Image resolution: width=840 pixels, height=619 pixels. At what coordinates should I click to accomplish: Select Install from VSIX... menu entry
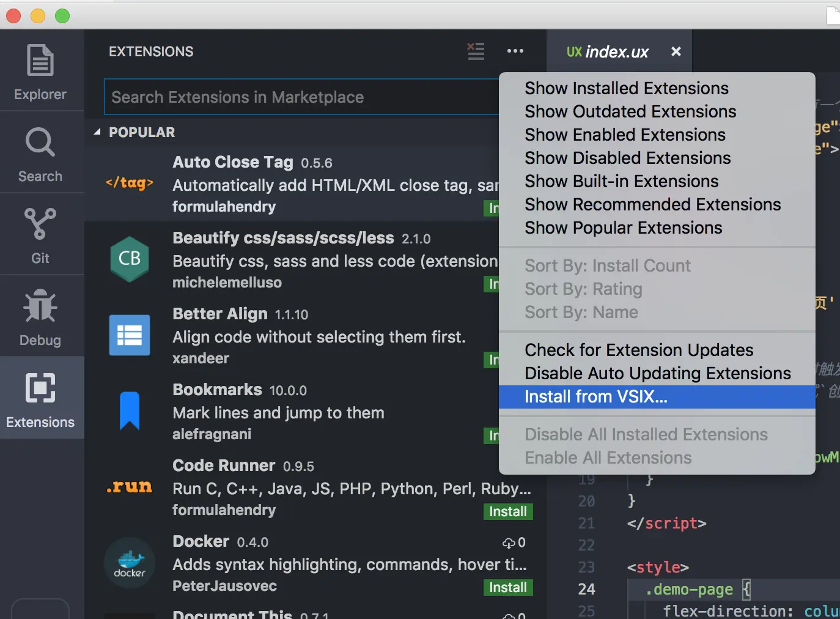tap(596, 397)
